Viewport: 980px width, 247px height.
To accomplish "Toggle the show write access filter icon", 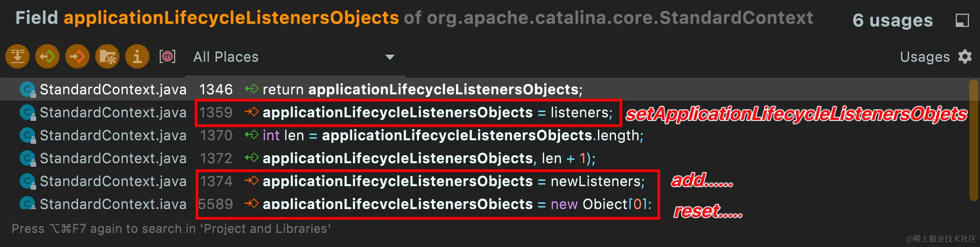I will tap(78, 56).
